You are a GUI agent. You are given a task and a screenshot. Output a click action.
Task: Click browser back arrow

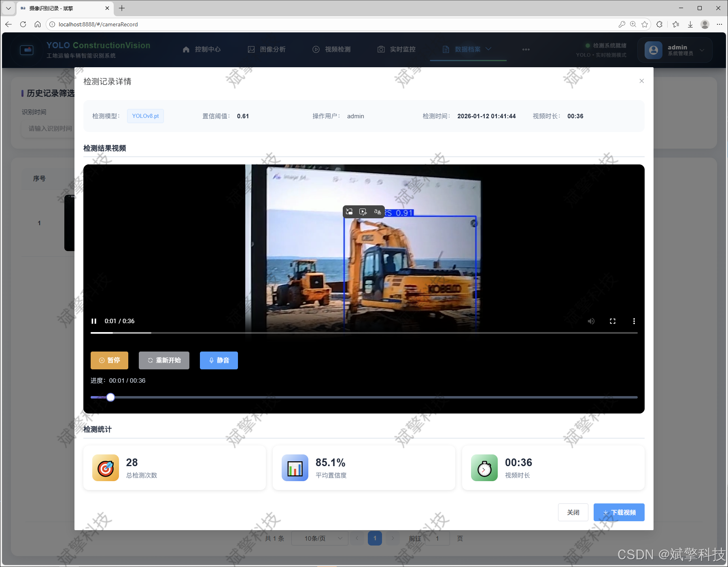[x=8, y=24]
